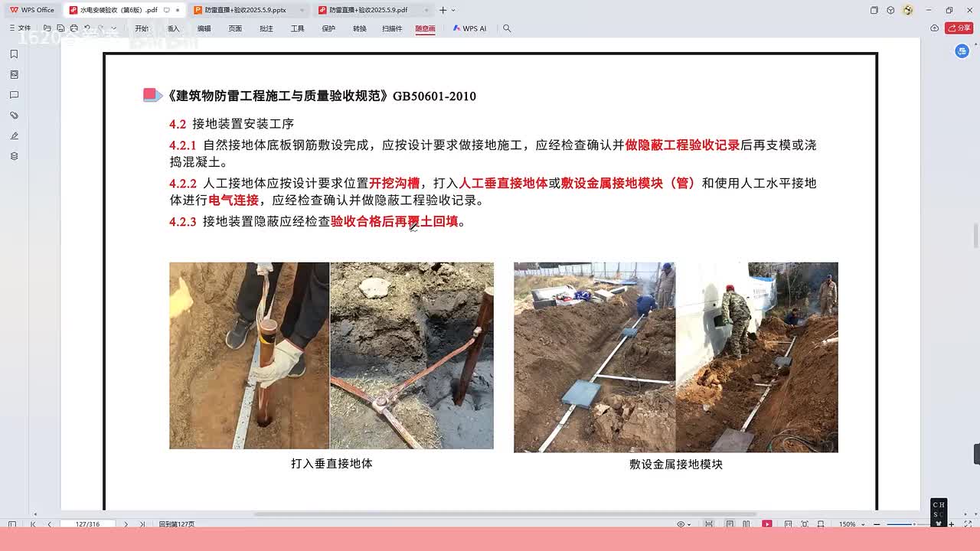The width and height of the screenshot is (980, 551).
Task: Open the 保护 ribbon tab
Action: point(328,28)
